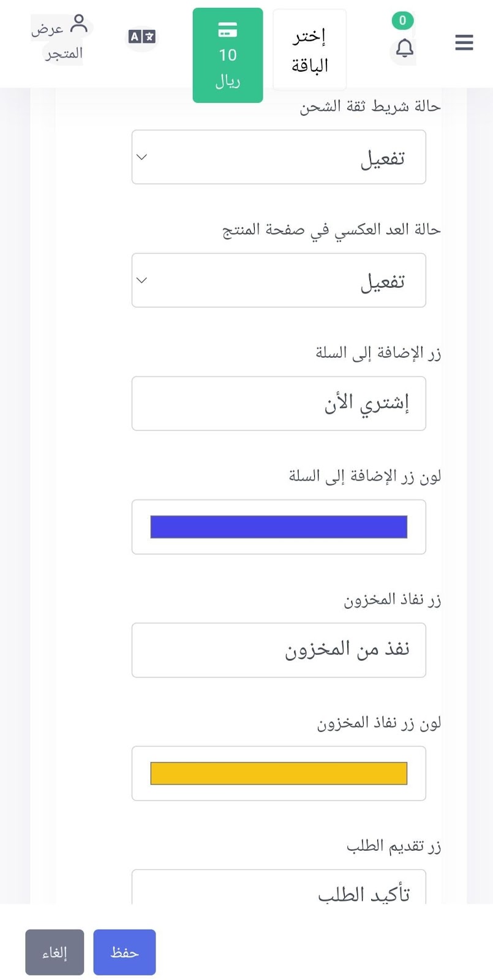Open the hamburger menu
This screenshot has height=980, width=493.
[464, 42]
